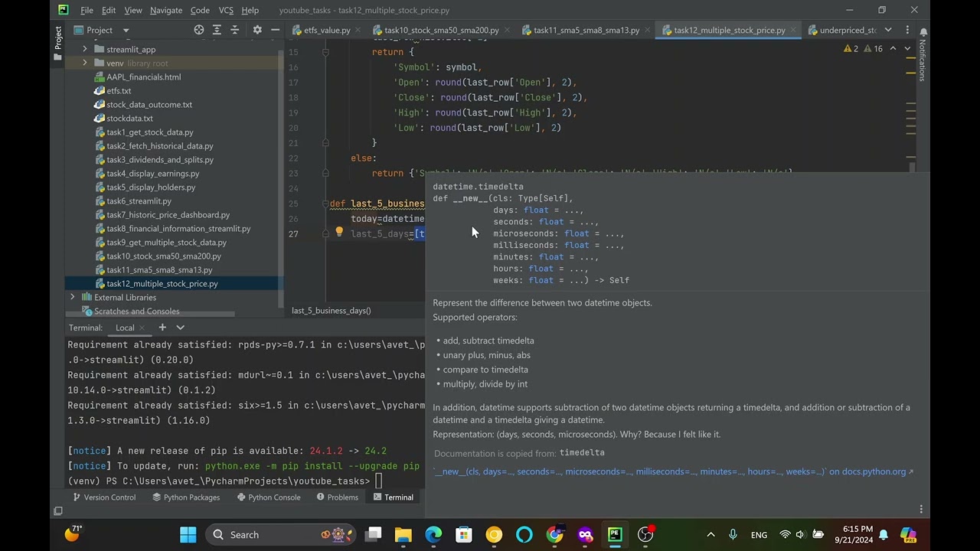980x551 pixels.
Task: Expand the streamlit_app folder
Action: (x=85, y=49)
